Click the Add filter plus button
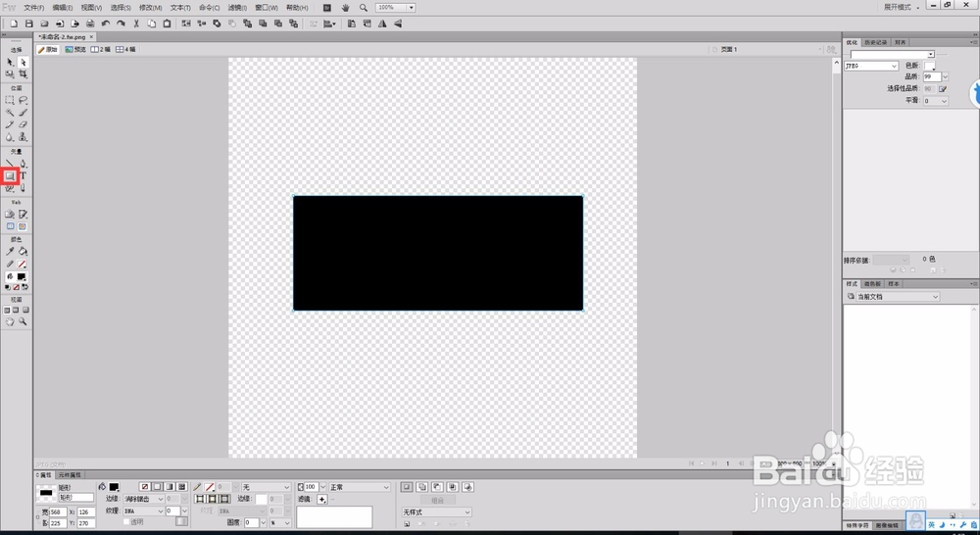This screenshot has height=535, width=980. 321,500
